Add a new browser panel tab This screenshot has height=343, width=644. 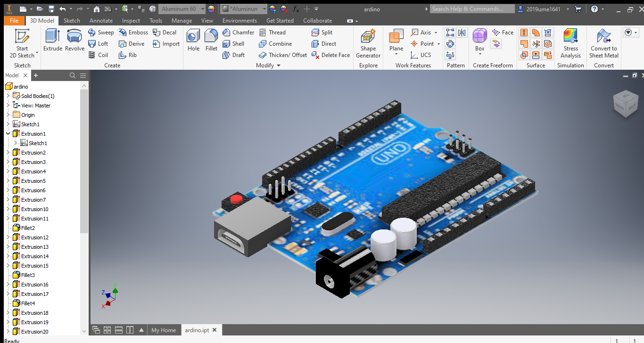36,75
